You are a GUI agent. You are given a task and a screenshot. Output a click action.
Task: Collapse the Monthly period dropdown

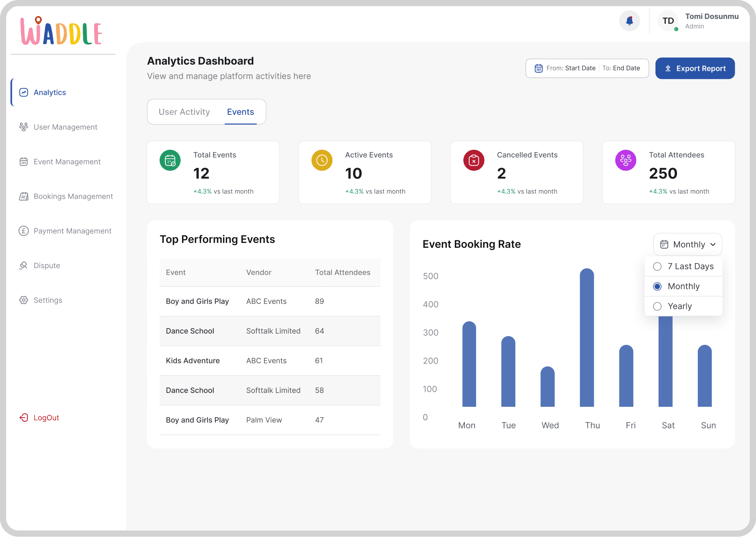point(688,244)
